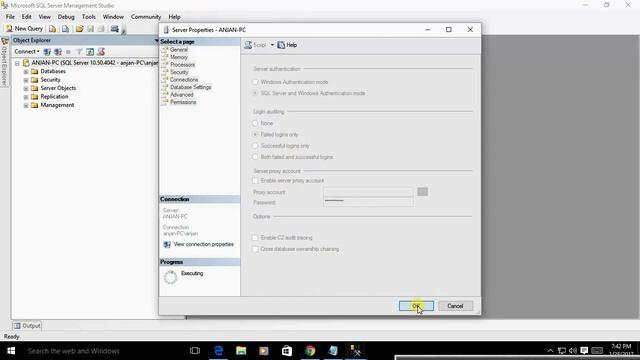Select the Security page in Select a page list
The width and height of the screenshot is (640, 360).
179,72
